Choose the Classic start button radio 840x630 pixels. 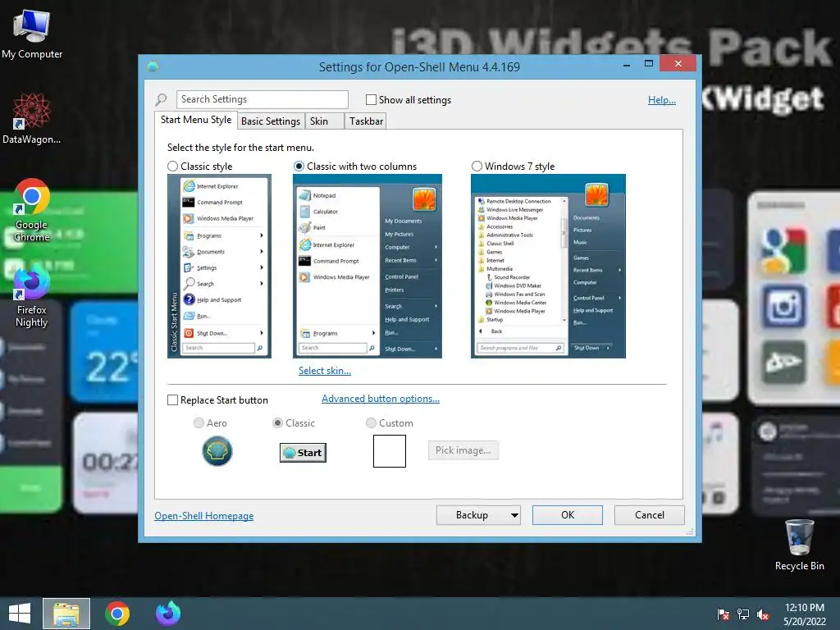pos(277,423)
